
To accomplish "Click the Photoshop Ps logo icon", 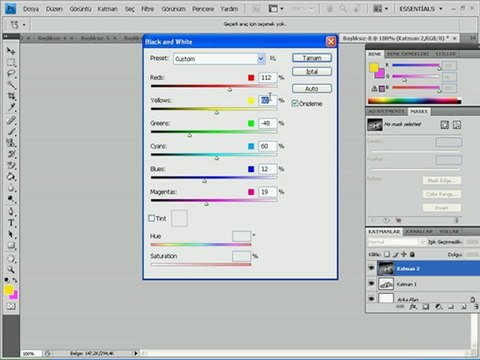I will point(11,9).
